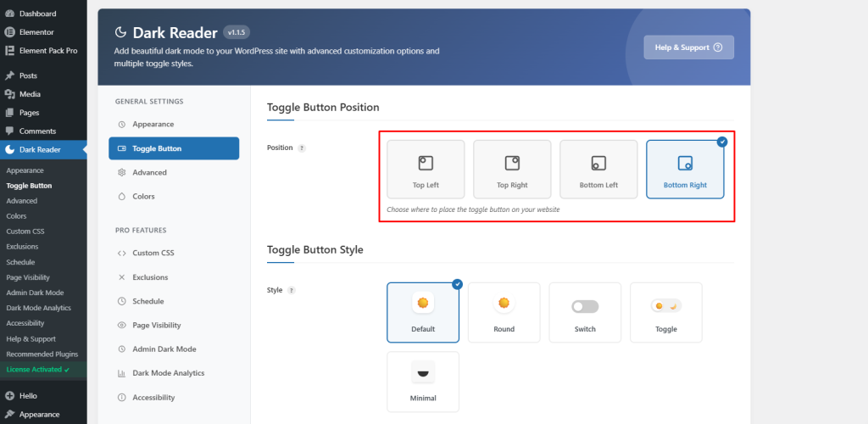This screenshot has height=424, width=868.
Task: Click the Help & Support button
Action: pos(688,47)
